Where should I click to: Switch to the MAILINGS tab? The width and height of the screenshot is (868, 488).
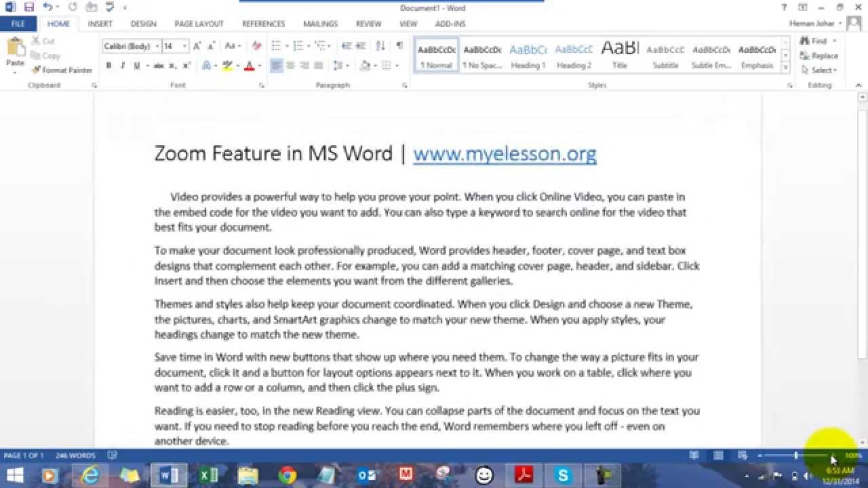[x=320, y=24]
